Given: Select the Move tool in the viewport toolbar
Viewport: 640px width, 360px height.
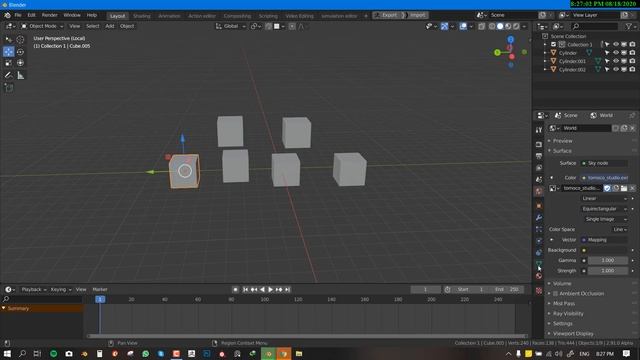Looking at the screenshot, I should point(9,51).
